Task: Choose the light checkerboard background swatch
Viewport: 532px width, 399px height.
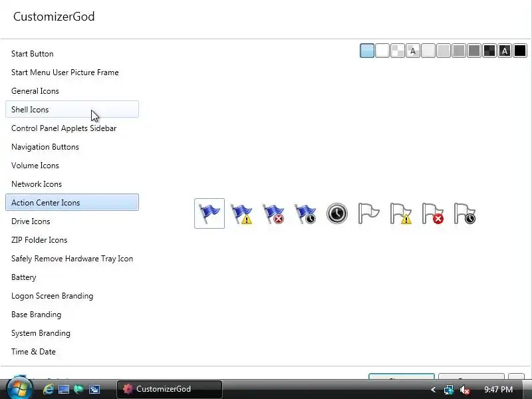Action: point(398,51)
